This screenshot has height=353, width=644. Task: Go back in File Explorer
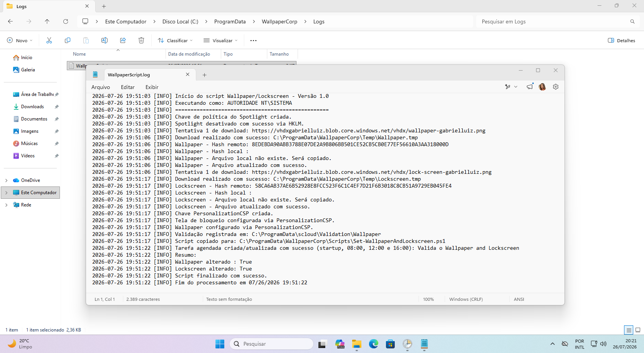point(10,21)
